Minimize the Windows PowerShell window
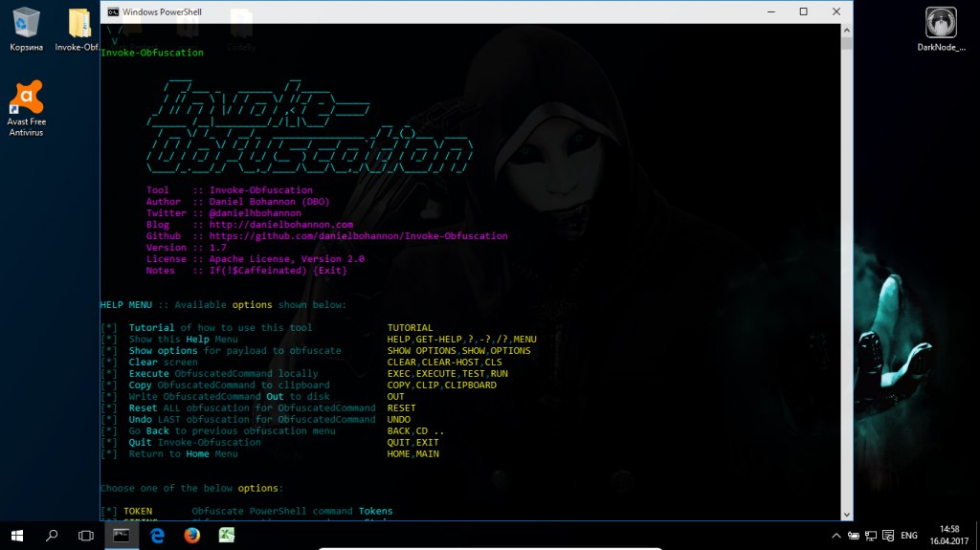Screen dimensions: 980x550 point(771,11)
